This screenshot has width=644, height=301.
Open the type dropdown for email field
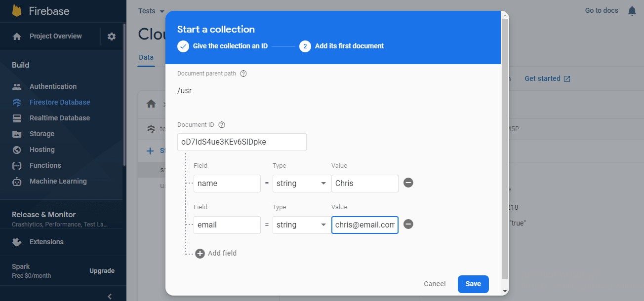302,225
